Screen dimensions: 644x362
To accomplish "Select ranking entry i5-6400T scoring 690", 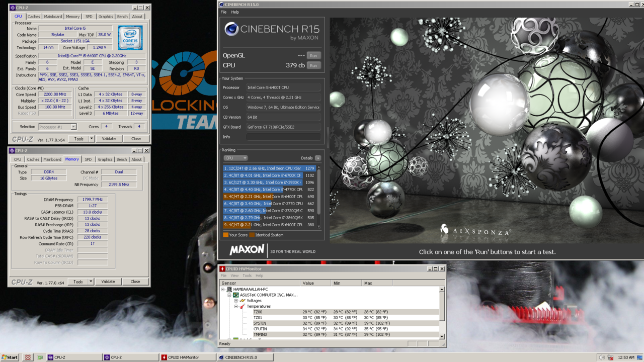I will click(x=270, y=197).
